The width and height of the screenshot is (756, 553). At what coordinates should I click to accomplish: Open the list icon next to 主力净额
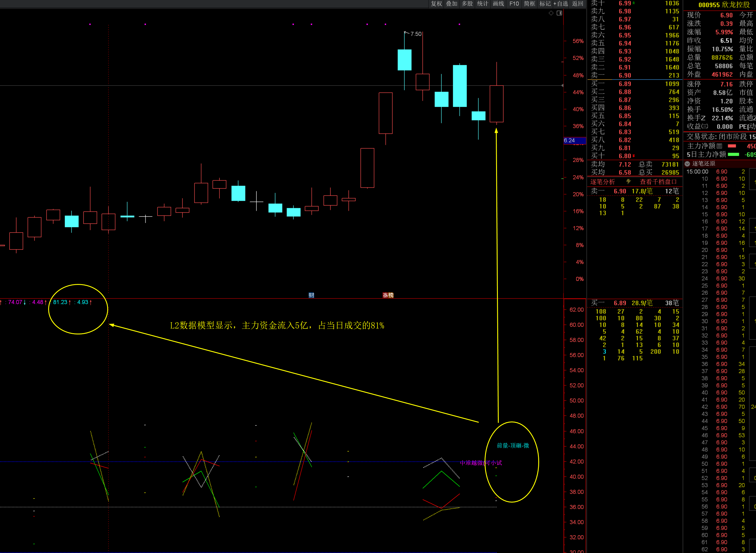(719, 146)
